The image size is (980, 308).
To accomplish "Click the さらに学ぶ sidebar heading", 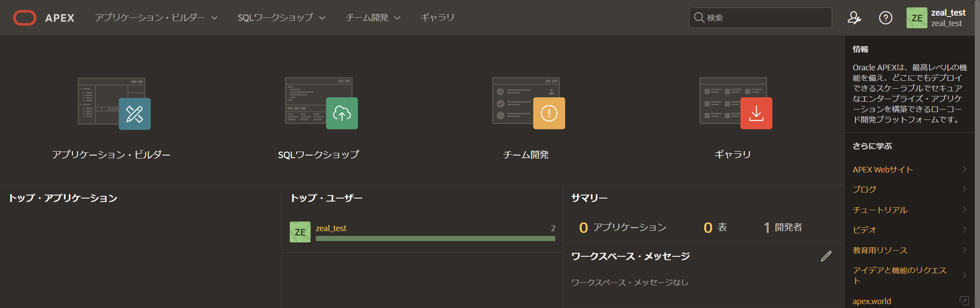I will [x=872, y=146].
